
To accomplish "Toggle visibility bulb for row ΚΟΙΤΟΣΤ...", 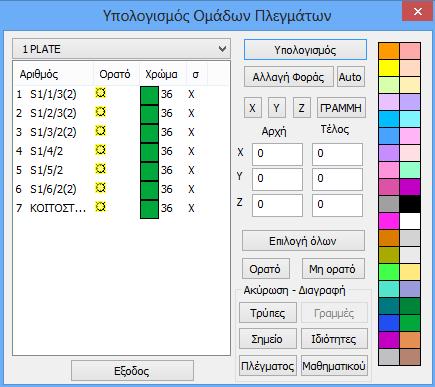I will (x=100, y=207).
